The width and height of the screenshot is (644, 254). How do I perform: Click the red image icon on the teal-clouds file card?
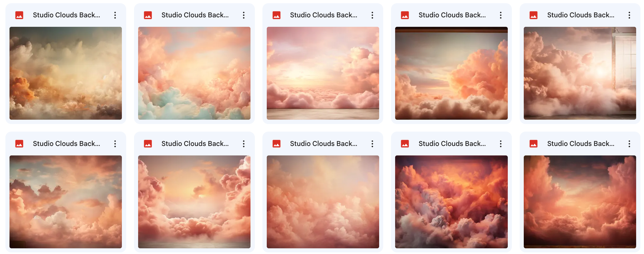coord(148,15)
